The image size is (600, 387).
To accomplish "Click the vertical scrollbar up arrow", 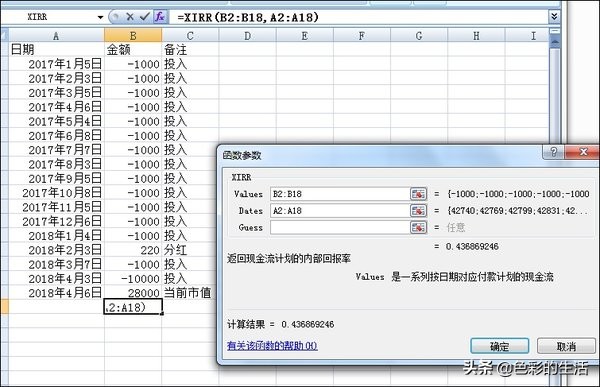I will tap(554, 42).
